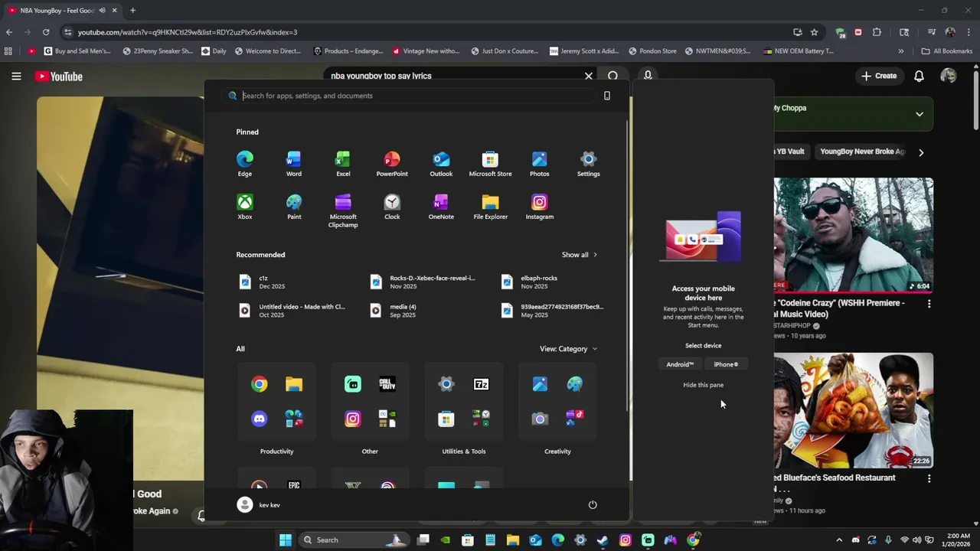The height and width of the screenshot is (551, 980).
Task: Open Settings from pinned apps
Action: (588, 163)
